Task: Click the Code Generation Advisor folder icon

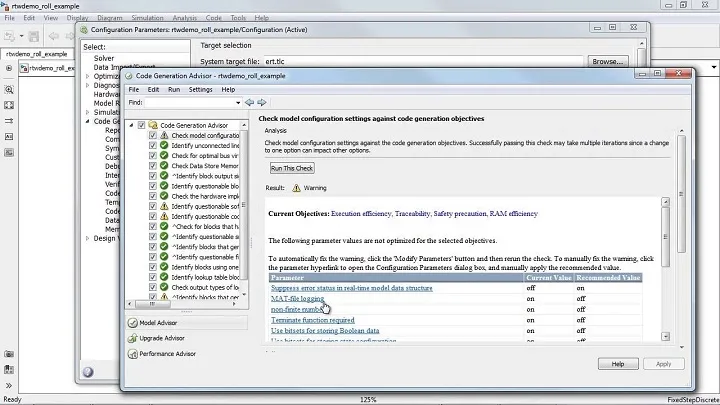Action: (x=153, y=125)
